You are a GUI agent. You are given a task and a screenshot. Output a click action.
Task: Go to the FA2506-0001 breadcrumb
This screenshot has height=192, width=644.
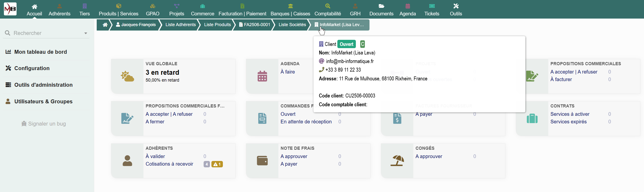(255, 25)
